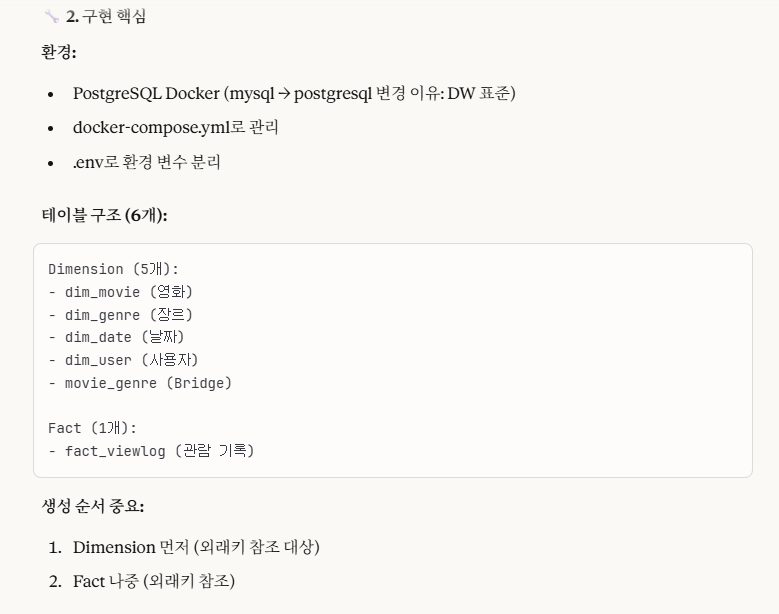Click 'Fact (1개):' line in code block

click(92, 428)
